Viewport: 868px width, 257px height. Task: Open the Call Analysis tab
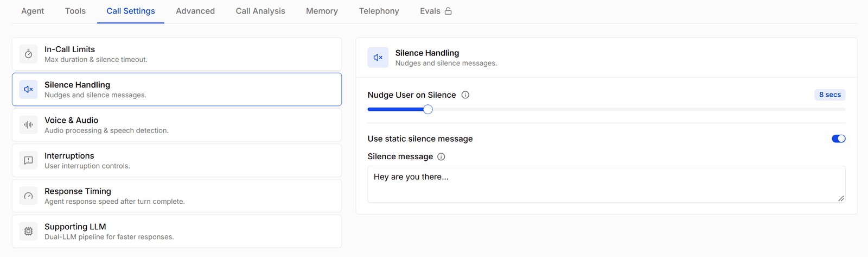[x=260, y=11]
